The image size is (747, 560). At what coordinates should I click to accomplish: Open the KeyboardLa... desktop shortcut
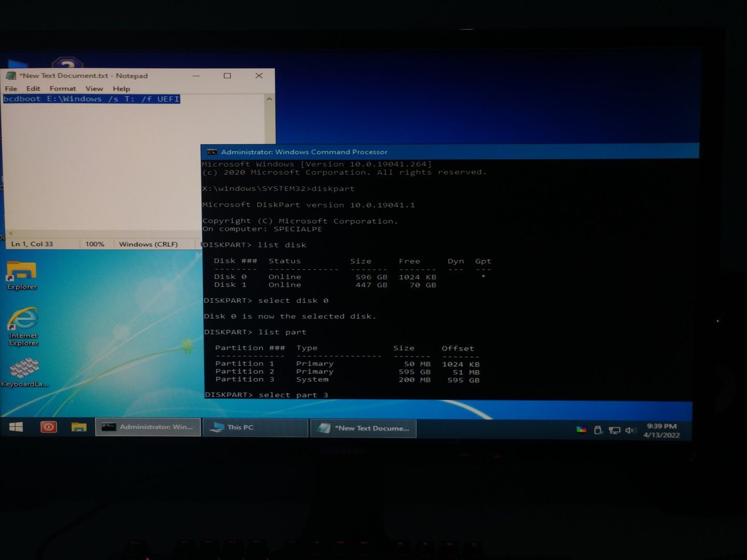coord(24,373)
